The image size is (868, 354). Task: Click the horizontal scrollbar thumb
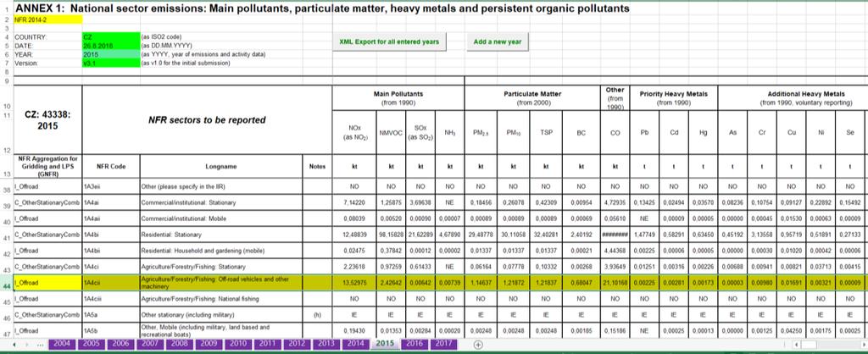click(x=808, y=345)
